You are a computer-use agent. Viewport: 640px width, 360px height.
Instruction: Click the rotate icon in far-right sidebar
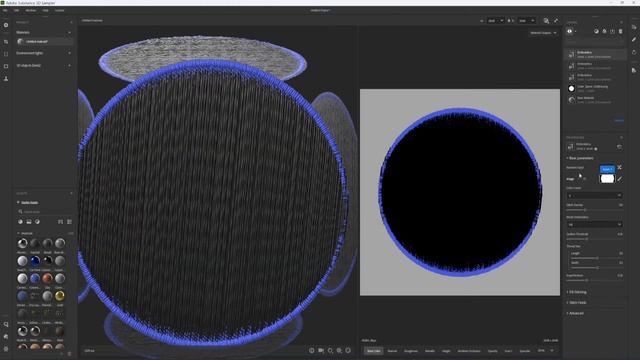coord(634,52)
